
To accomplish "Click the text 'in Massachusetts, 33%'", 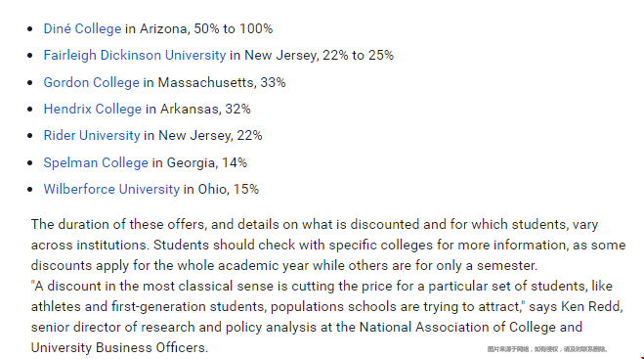I will pos(214,82).
